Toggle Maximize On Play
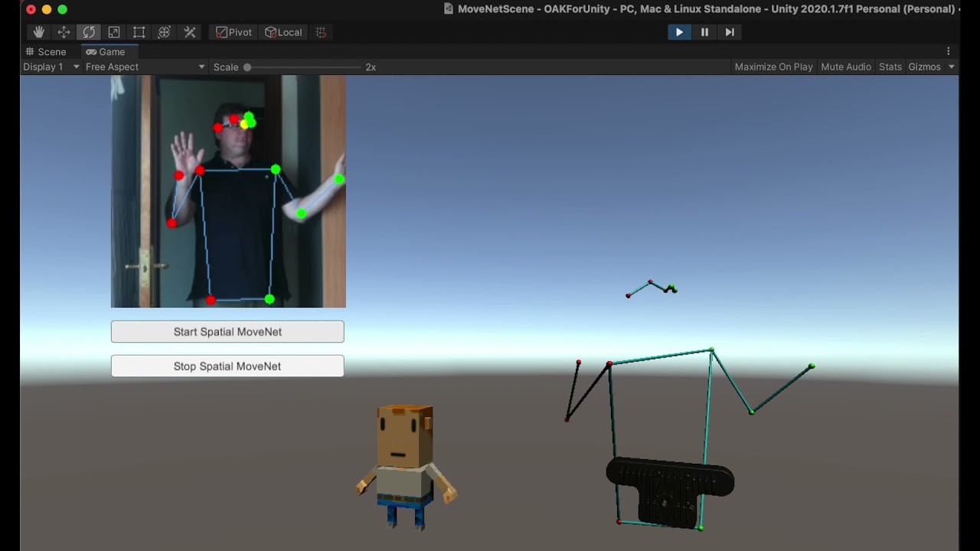Screen dimensions: 980x551 click(x=773, y=67)
